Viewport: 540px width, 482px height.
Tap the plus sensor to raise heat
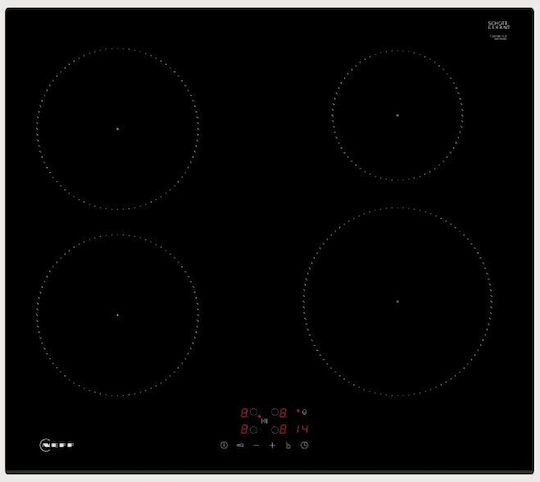(272, 445)
